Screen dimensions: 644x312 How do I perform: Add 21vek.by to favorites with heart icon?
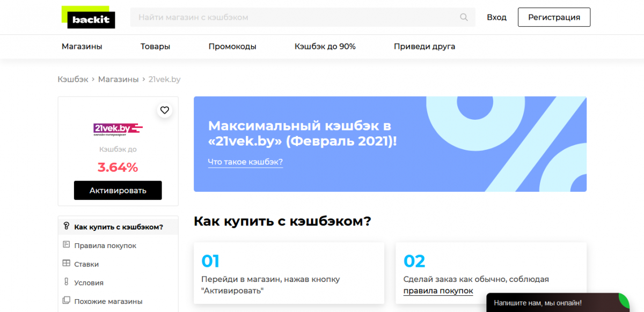click(x=165, y=110)
